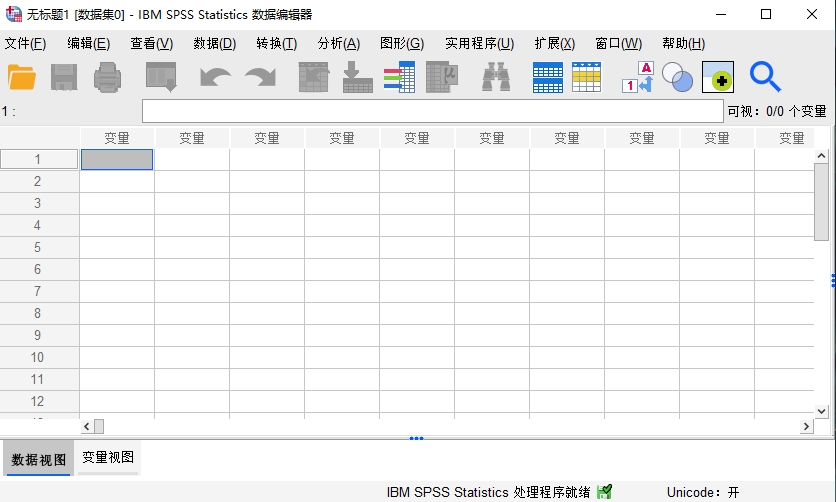Switch to the 变量视图 tab
The image size is (836, 502).
108,458
